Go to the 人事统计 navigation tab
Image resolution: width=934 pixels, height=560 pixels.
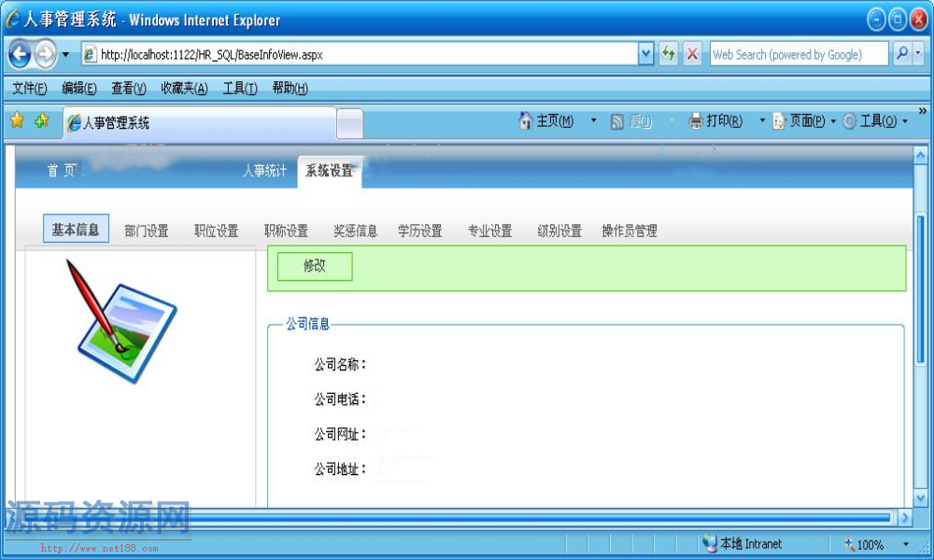coord(264,171)
